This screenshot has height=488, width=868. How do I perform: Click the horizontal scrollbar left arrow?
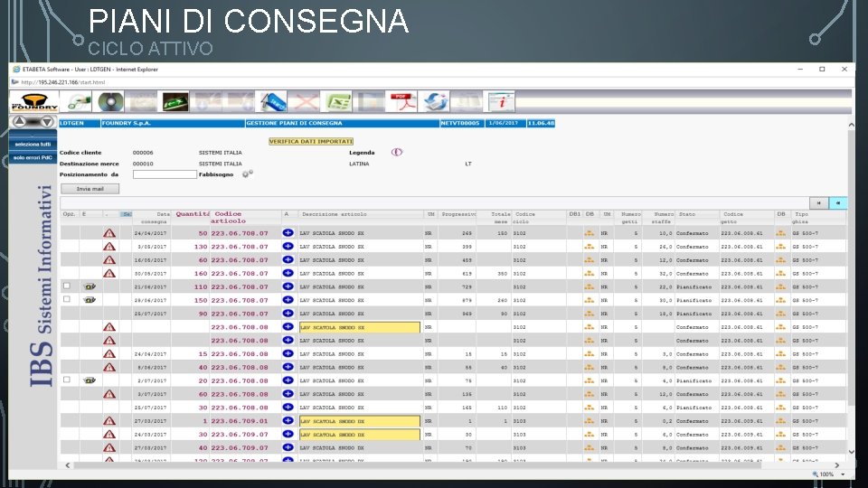pos(68,465)
